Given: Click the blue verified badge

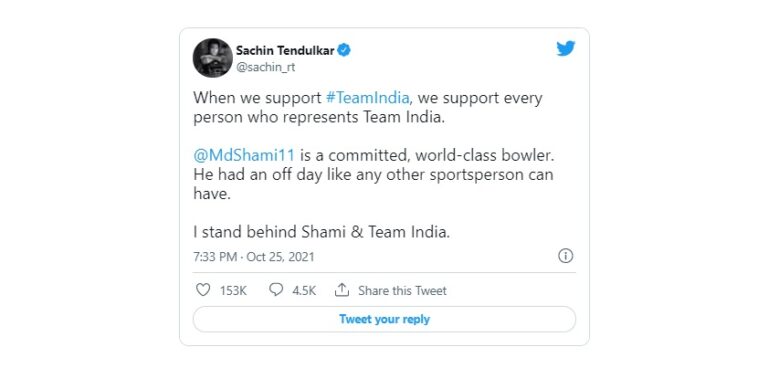Looking at the screenshot, I should [x=344, y=50].
